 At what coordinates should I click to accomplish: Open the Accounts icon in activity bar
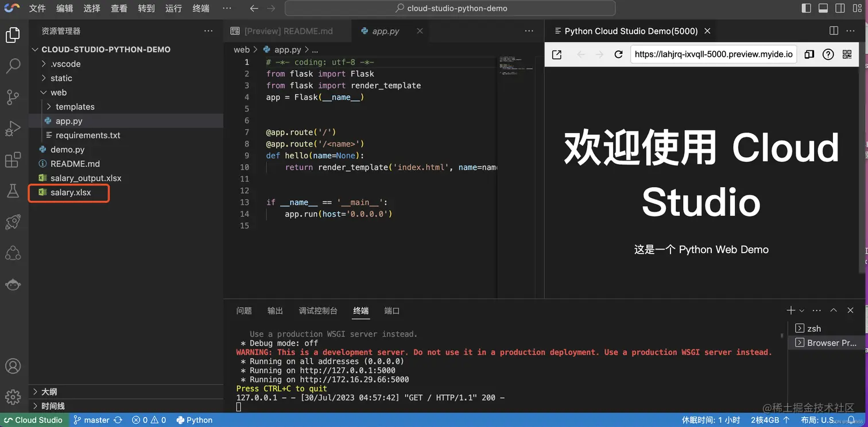coord(13,366)
